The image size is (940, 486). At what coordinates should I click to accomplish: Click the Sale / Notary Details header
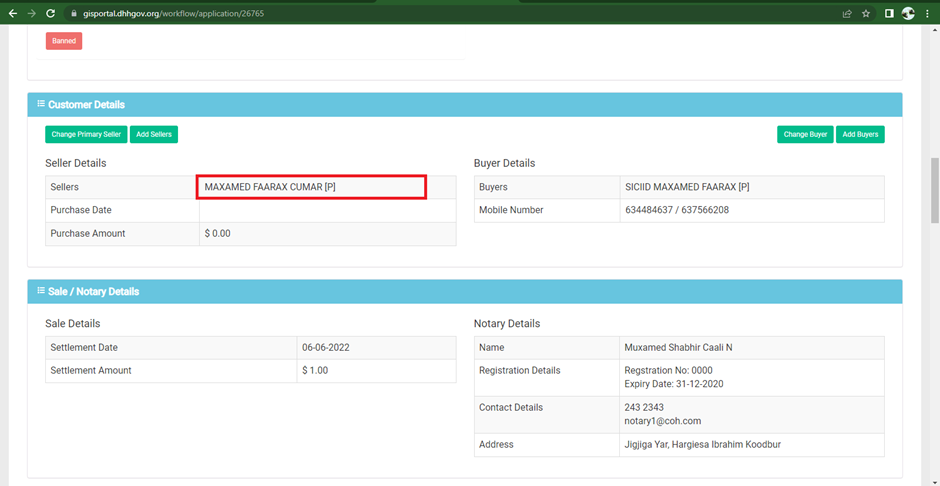pyautogui.click(x=465, y=291)
